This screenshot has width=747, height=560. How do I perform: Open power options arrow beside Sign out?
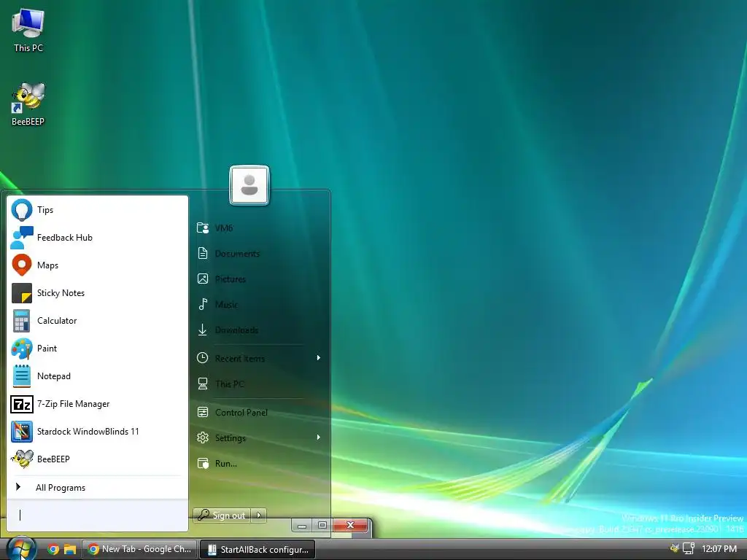tap(259, 515)
